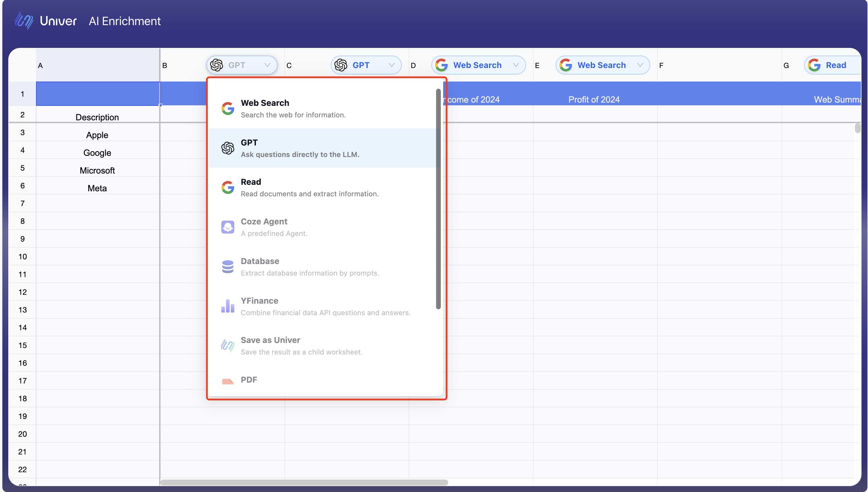868x492 pixels.
Task: Click the OpenAI icon in column B selector
Action: (217, 65)
